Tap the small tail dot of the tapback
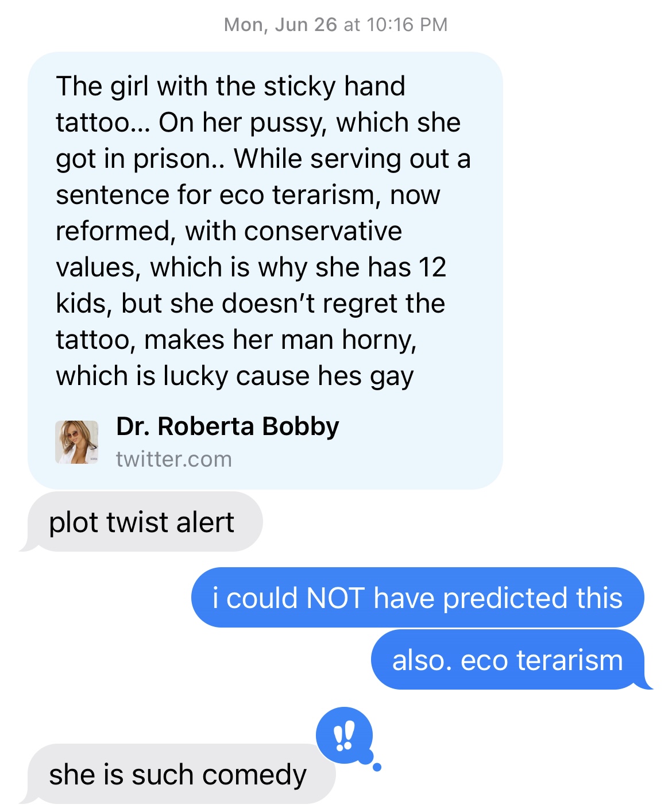The width and height of the screenshot is (672, 808). tap(377, 767)
